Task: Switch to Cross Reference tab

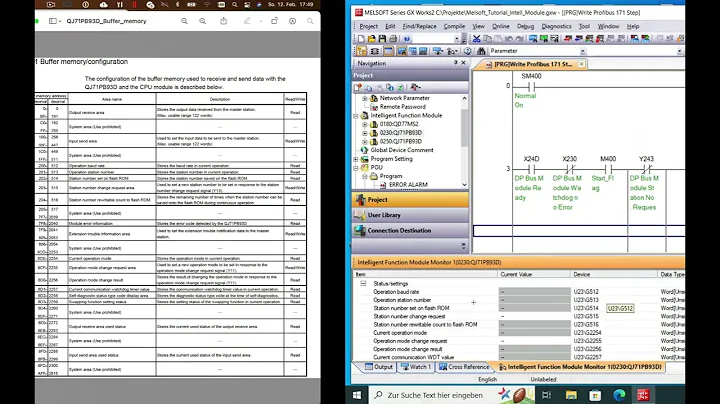Action: click(x=464, y=367)
